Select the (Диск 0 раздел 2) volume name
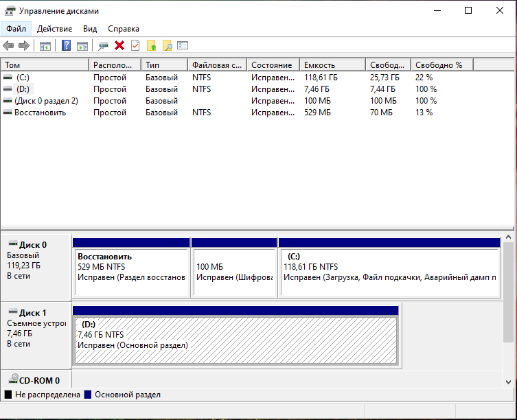The image size is (517, 420). click(46, 101)
